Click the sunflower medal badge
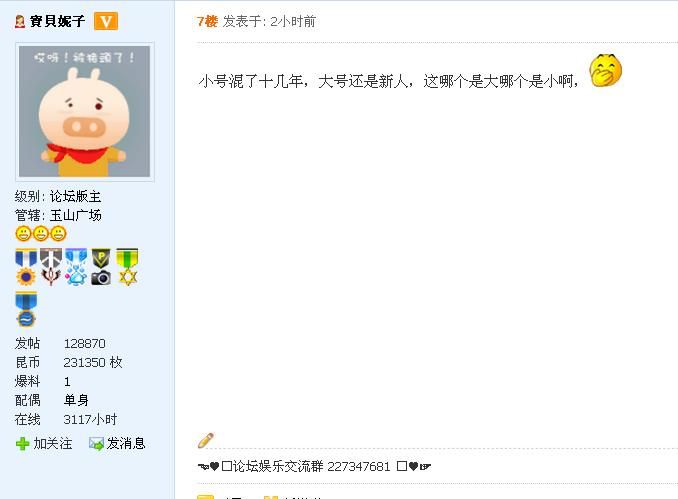 pos(26,267)
